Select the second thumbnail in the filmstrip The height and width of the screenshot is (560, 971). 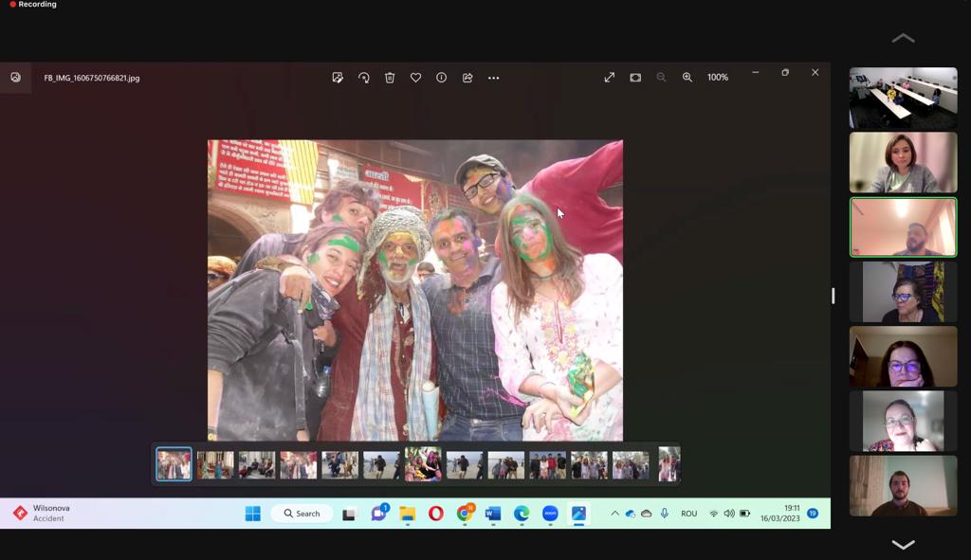point(215,464)
